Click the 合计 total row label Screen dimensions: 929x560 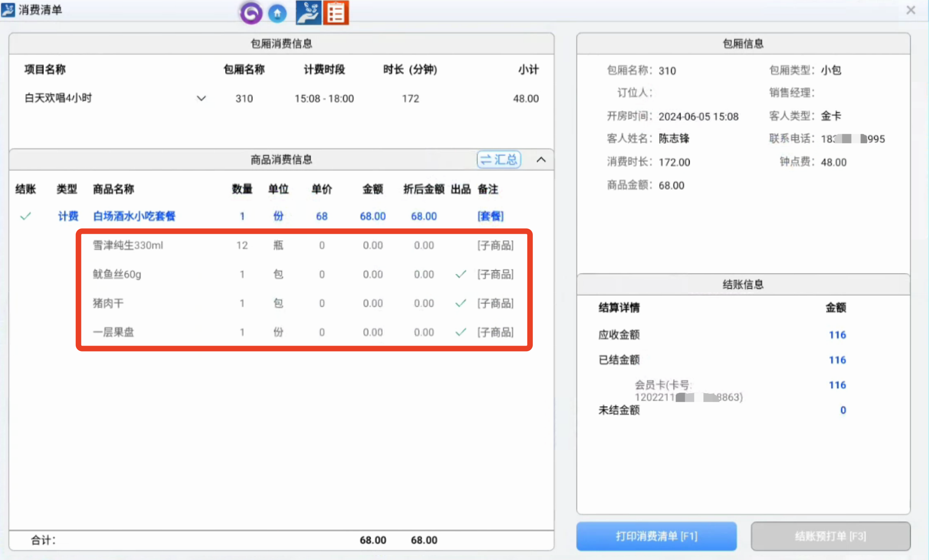point(43,540)
